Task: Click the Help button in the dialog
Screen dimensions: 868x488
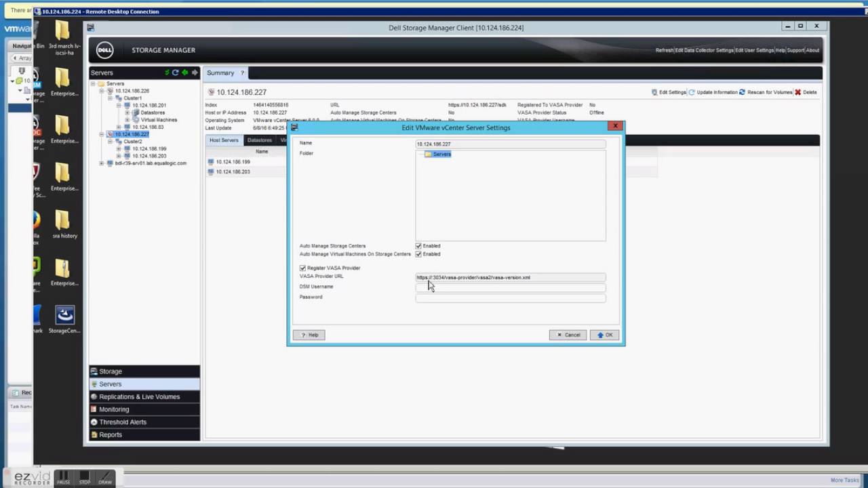Action: tap(309, 335)
